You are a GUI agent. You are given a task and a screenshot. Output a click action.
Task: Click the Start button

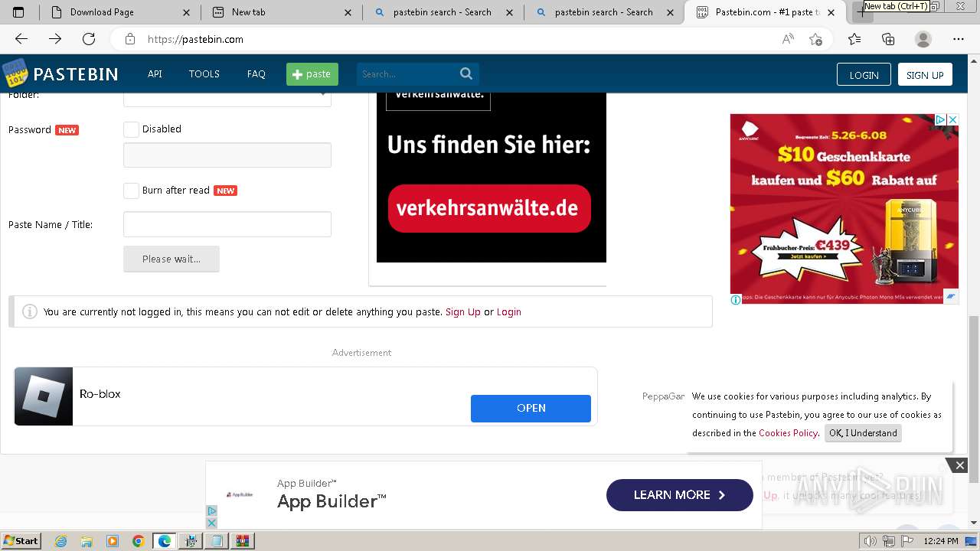[x=21, y=541]
